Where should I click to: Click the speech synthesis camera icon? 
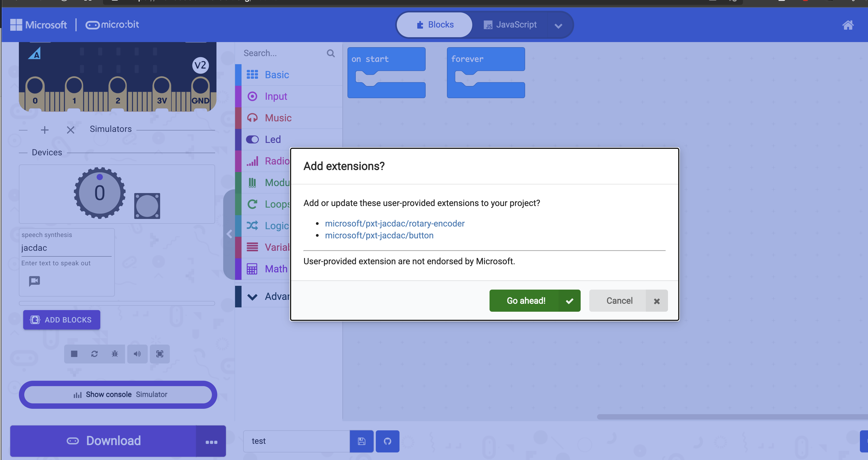coord(34,281)
